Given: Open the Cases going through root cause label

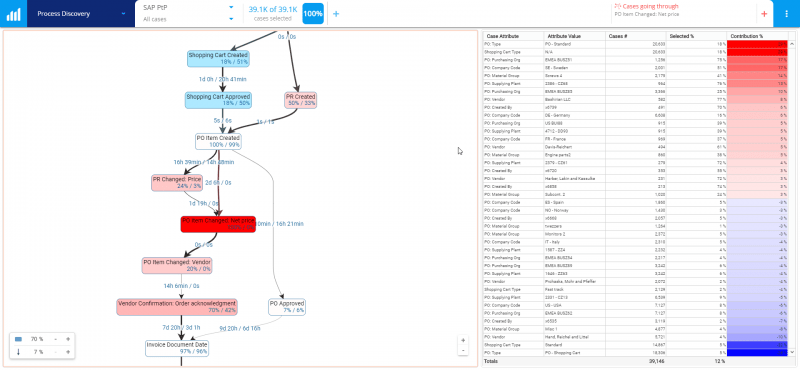Looking at the screenshot, I should pyautogui.click(x=646, y=6).
